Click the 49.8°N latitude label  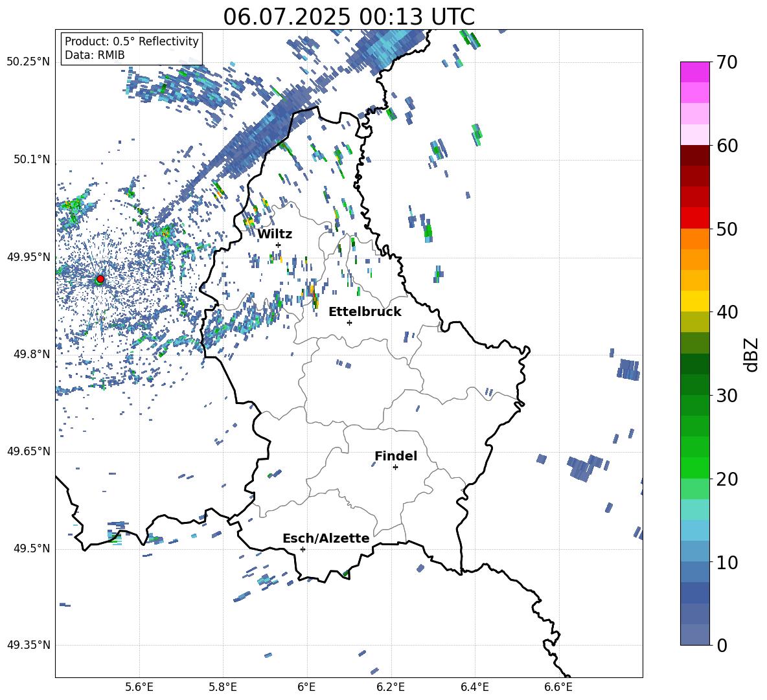tap(32, 354)
